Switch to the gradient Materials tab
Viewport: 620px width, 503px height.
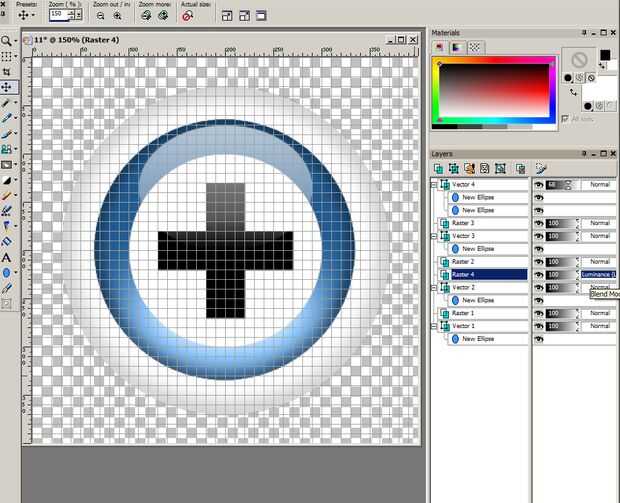pyautogui.click(x=457, y=47)
